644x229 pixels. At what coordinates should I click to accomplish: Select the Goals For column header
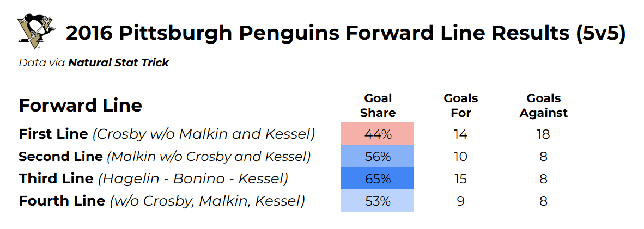(460, 106)
